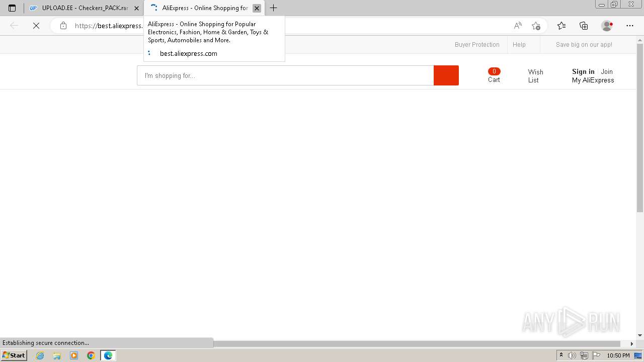The height and width of the screenshot is (362, 644).
Task: Focus the I'm shopping for search box
Action: click(285, 75)
